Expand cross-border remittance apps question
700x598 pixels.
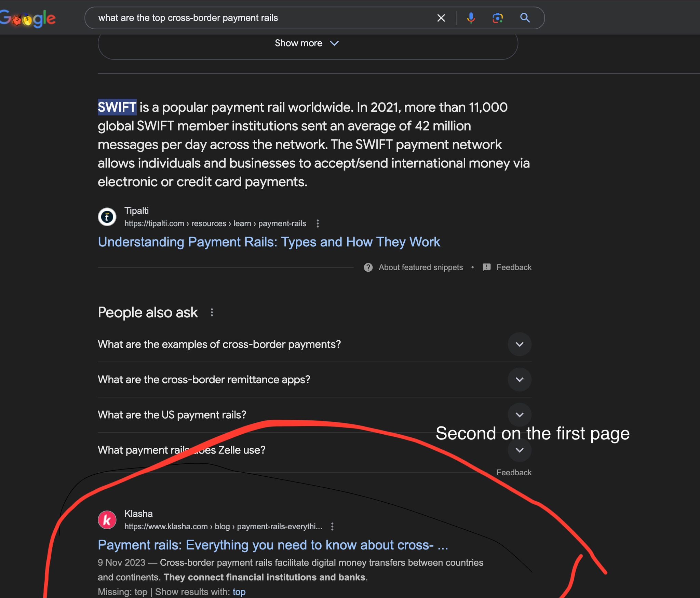click(519, 380)
